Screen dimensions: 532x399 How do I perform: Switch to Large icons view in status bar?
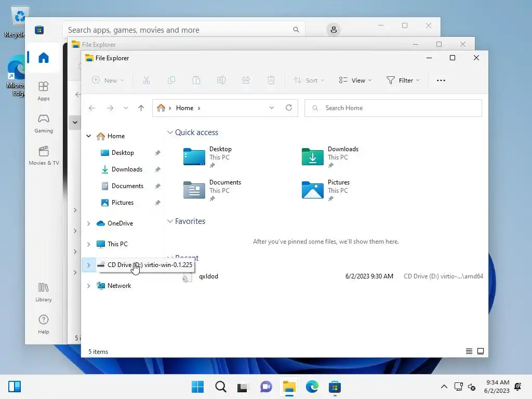(481, 351)
